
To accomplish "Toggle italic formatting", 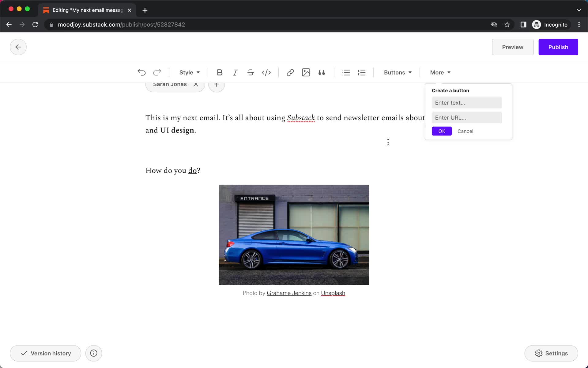I will point(235,72).
